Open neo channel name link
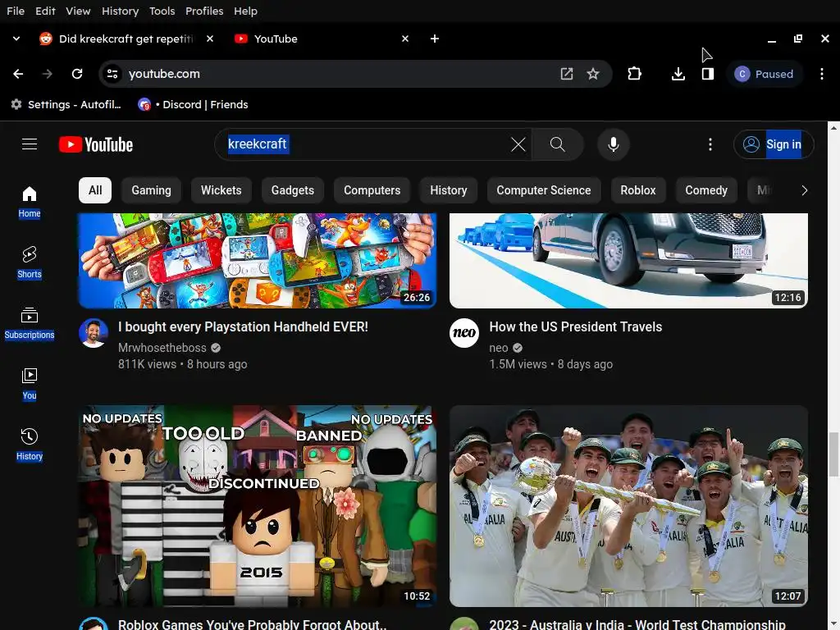The height and width of the screenshot is (630, 840). coord(499,348)
